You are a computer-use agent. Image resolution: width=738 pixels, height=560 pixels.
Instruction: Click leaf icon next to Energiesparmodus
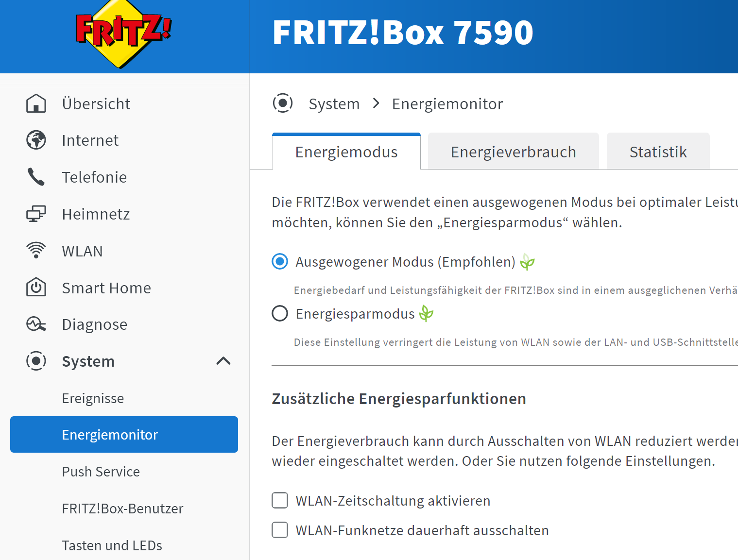pos(426,313)
